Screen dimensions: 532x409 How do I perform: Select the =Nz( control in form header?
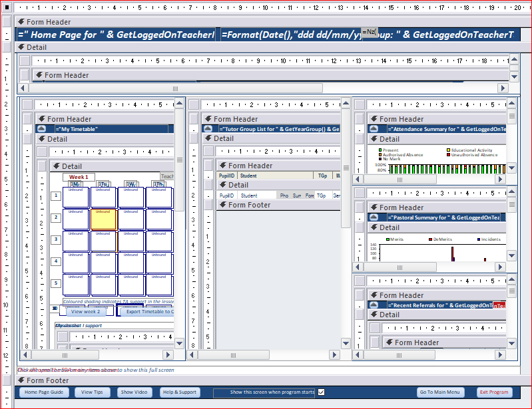pos(370,32)
